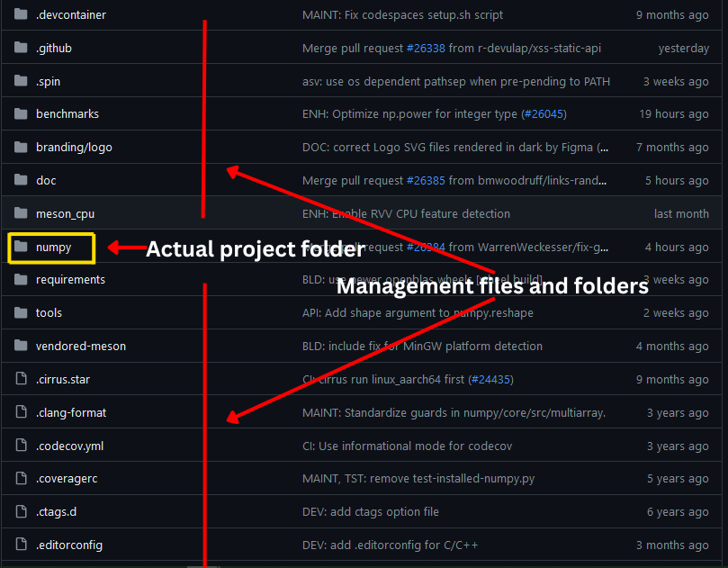The width and height of the screenshot is (728, 568).
Task: Click the folder icon beside benchmarks
Action: pyautogui.click(x=21, y=113)
